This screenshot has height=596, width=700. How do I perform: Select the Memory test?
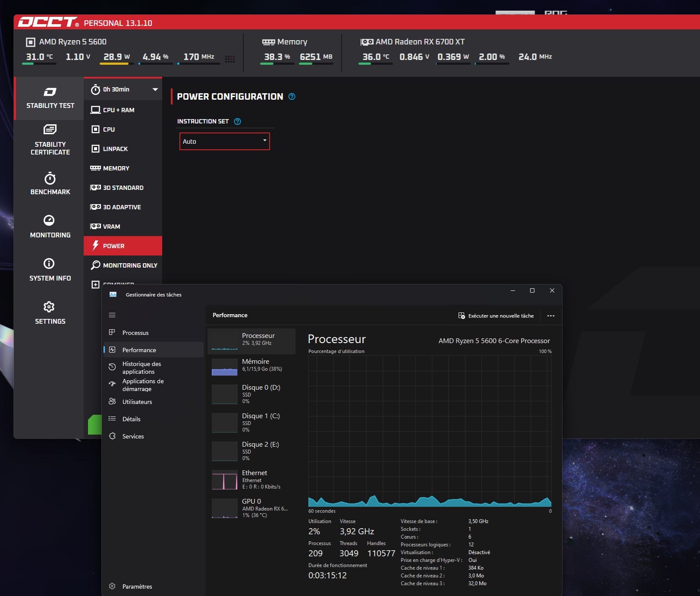pyautogui.click(x=123, y=168)
